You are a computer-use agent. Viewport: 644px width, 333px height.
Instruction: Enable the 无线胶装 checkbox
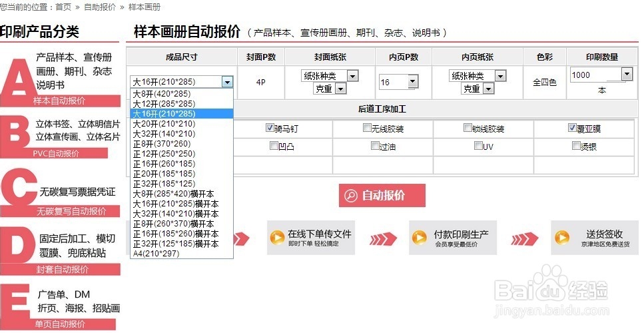[367, 128]
